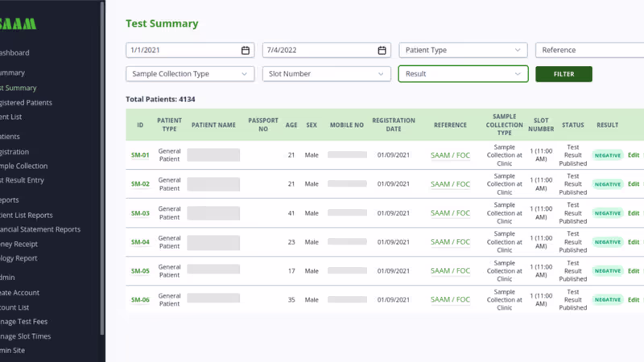
Task: Click Edit for row SM-04
Action: click(634, 242)
